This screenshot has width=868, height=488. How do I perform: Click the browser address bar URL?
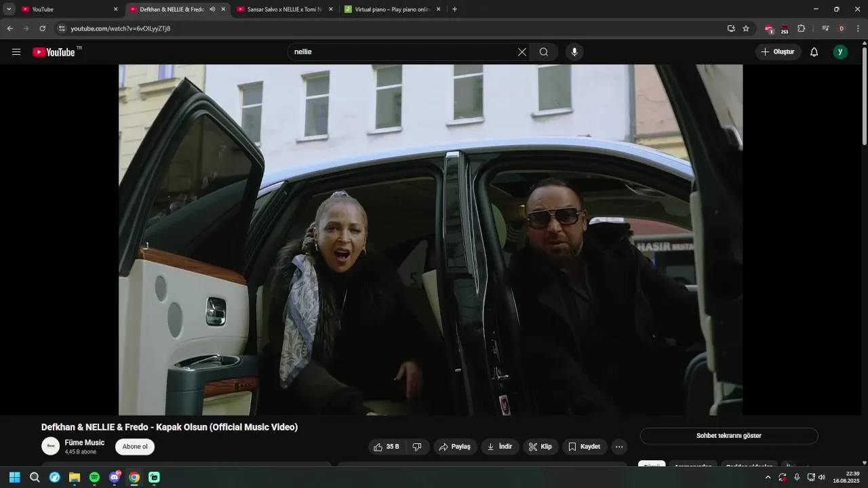click(x=121, y=28)
